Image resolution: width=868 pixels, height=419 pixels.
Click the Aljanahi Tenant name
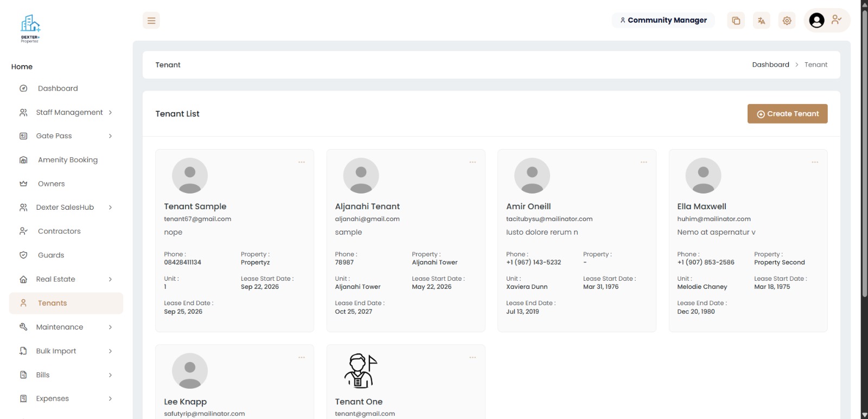click(367, 207)
